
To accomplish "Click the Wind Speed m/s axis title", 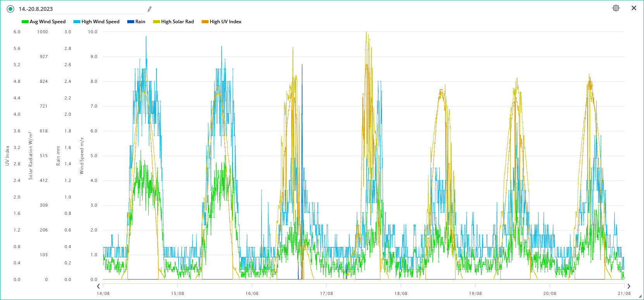I will click(x=82, y=156).
